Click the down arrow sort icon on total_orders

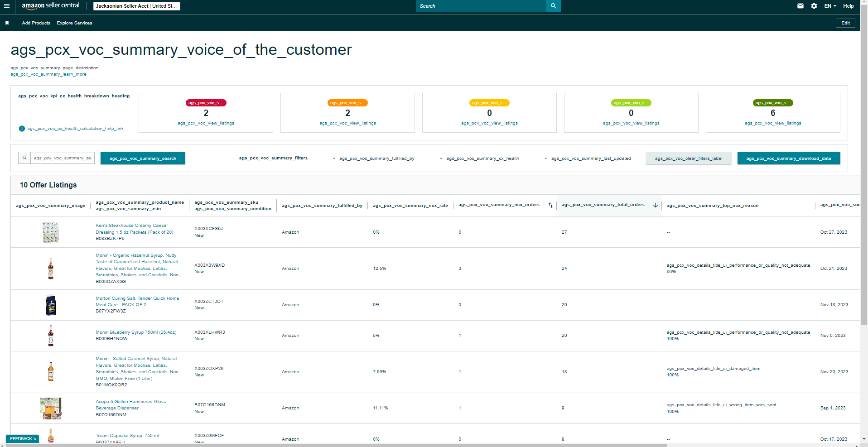tap(655, 205)
